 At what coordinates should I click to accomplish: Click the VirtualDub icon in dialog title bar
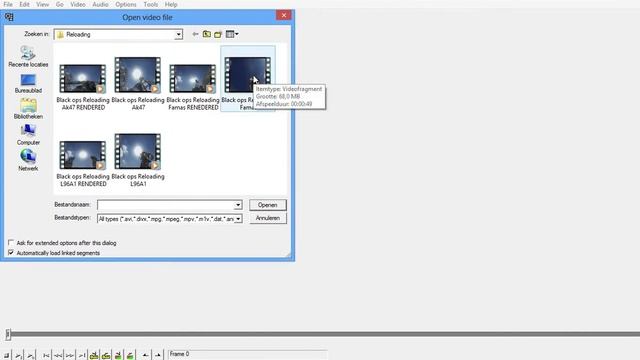pyautogui.click(x=9, y=17)
